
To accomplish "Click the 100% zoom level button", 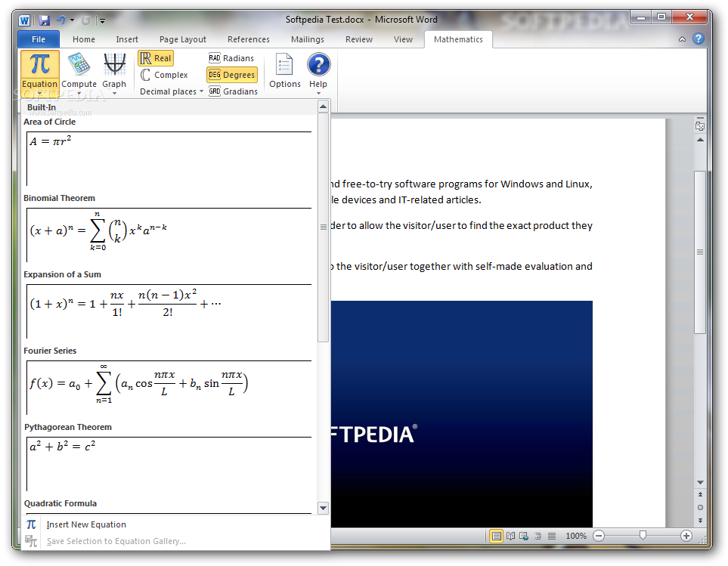I will tap(576, 537).
